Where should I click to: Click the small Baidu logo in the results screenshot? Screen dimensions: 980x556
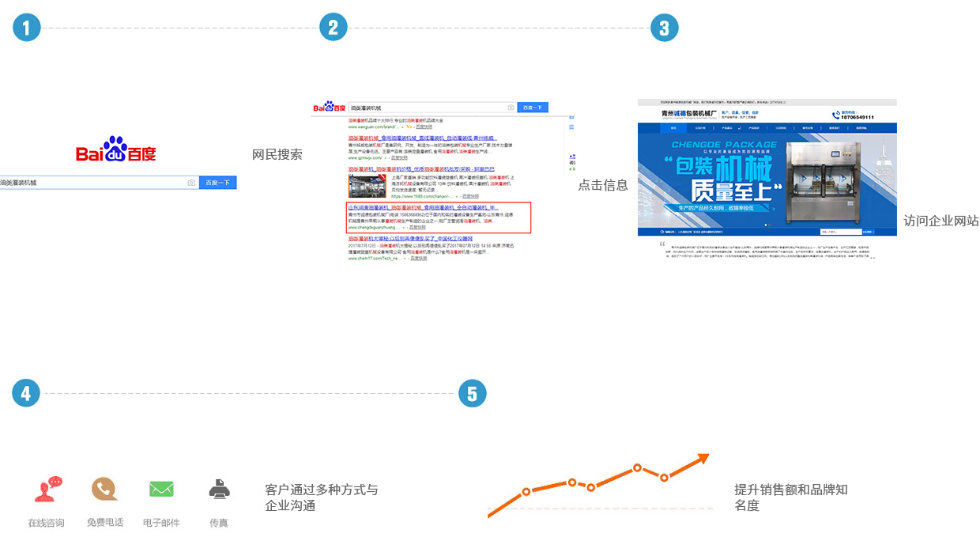(x=330, y=107)
